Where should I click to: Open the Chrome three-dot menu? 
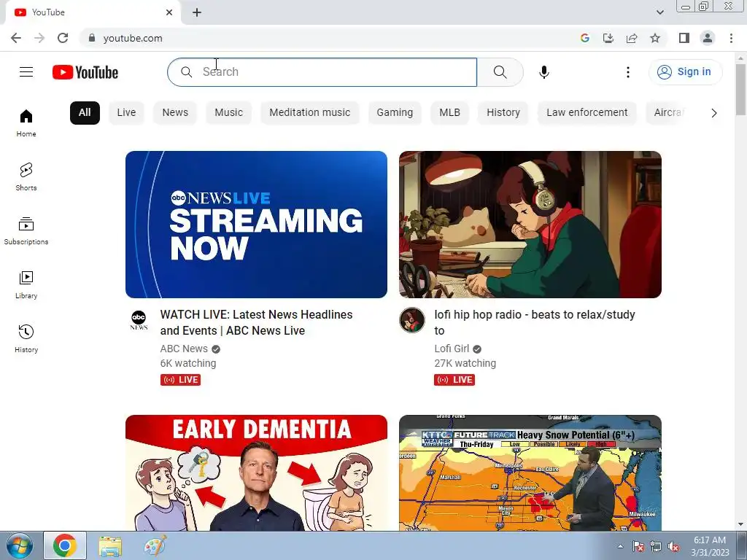coord(731,38)
